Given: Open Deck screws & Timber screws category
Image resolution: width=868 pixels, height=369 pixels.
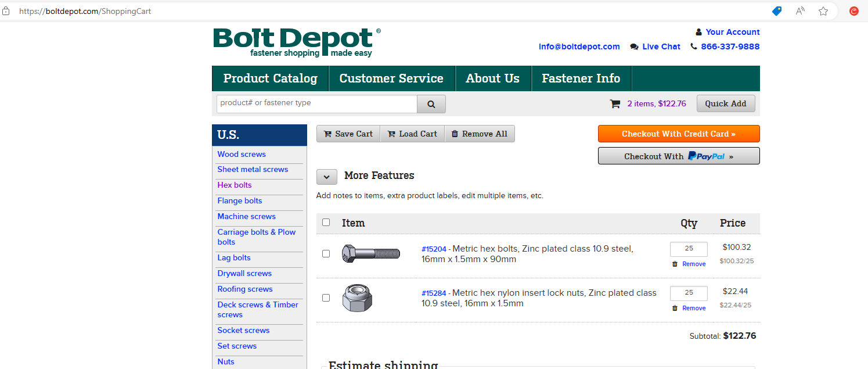Looking at the screenshot, I should pos(258,310).
